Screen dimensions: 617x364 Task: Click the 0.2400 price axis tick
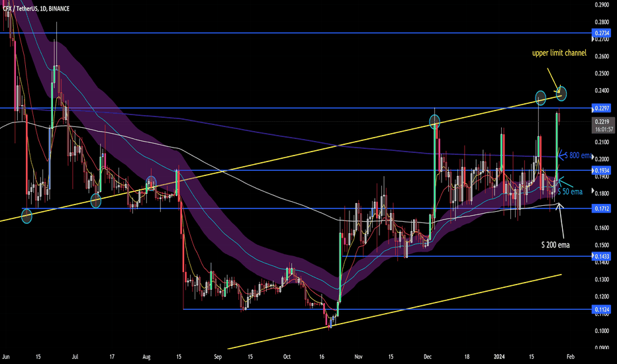[x=602, y=91]
